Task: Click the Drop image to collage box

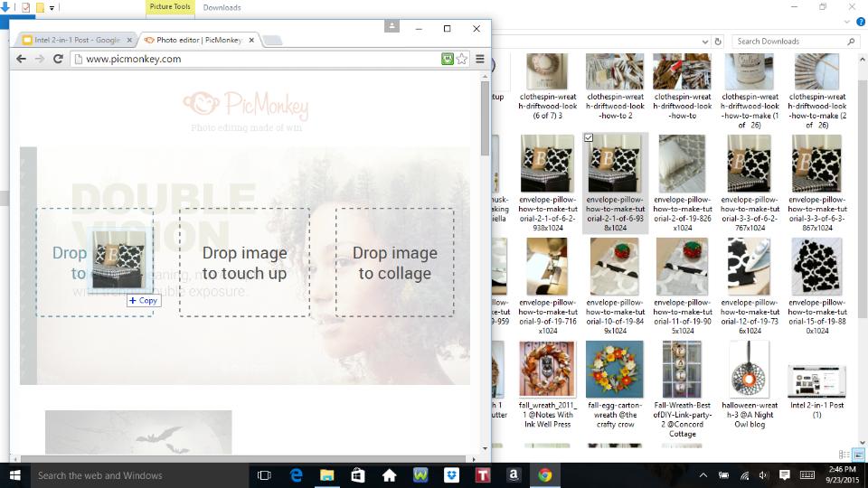Action: pos(395,262)
